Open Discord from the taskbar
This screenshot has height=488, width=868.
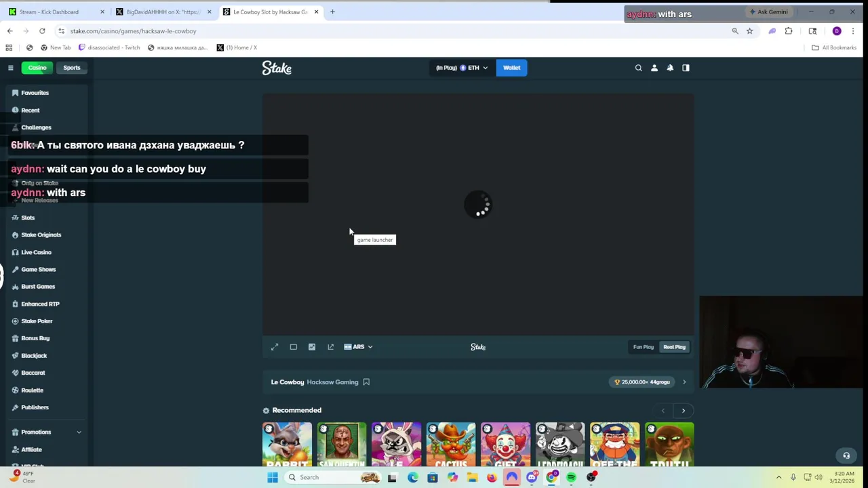click(532, 477)
